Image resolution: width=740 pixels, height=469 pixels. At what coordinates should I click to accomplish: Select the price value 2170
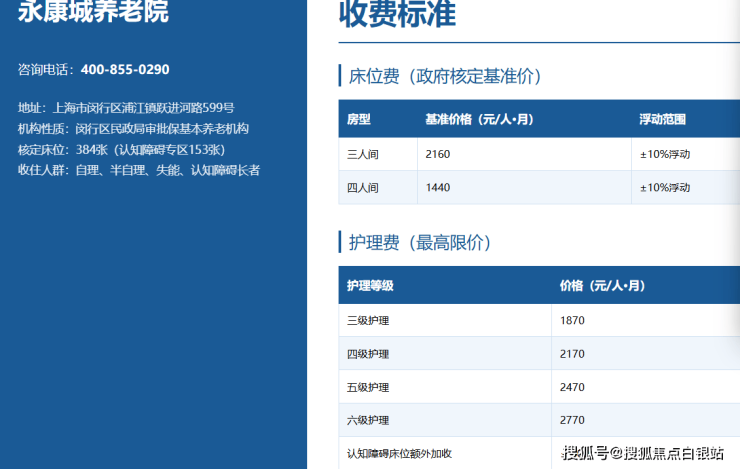[x=572, y=354]
